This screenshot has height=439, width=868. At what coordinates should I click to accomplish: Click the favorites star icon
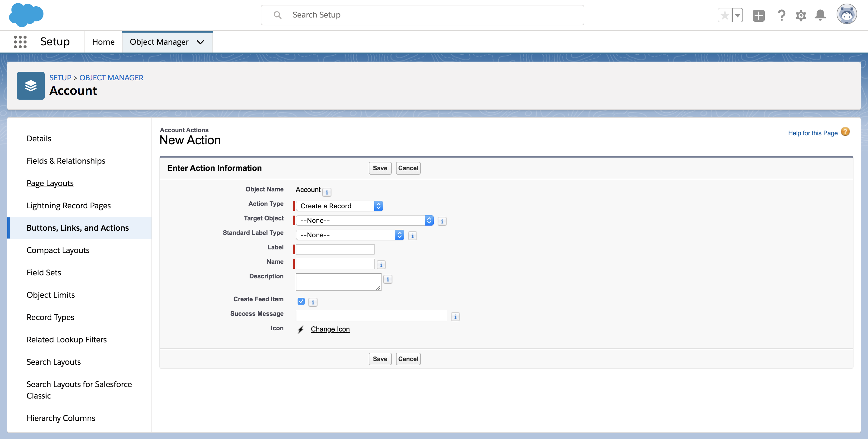pos(725,15)
